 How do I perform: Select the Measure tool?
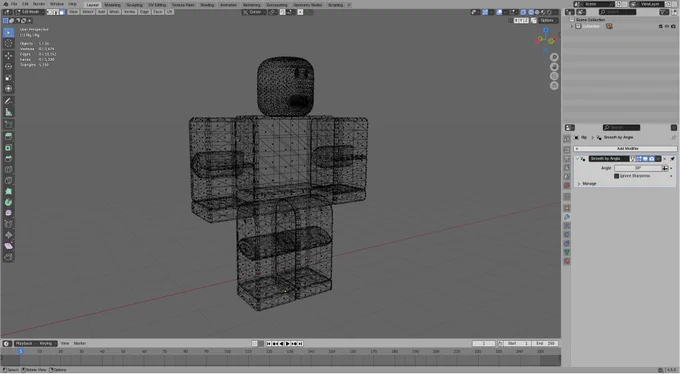coord(8,112)
